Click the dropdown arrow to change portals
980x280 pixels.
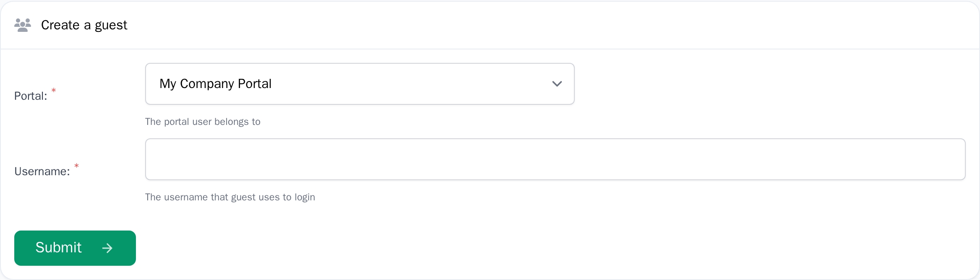coord(557,84)
